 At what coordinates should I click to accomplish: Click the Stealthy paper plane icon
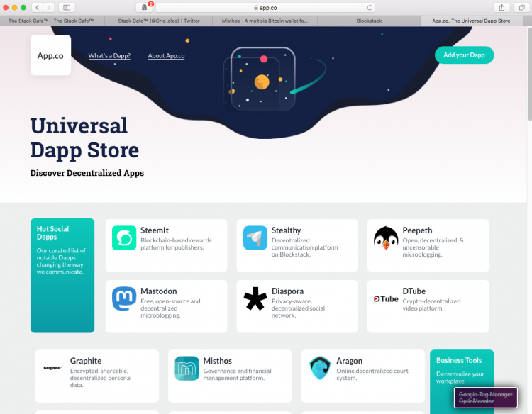tap(255, 237)
